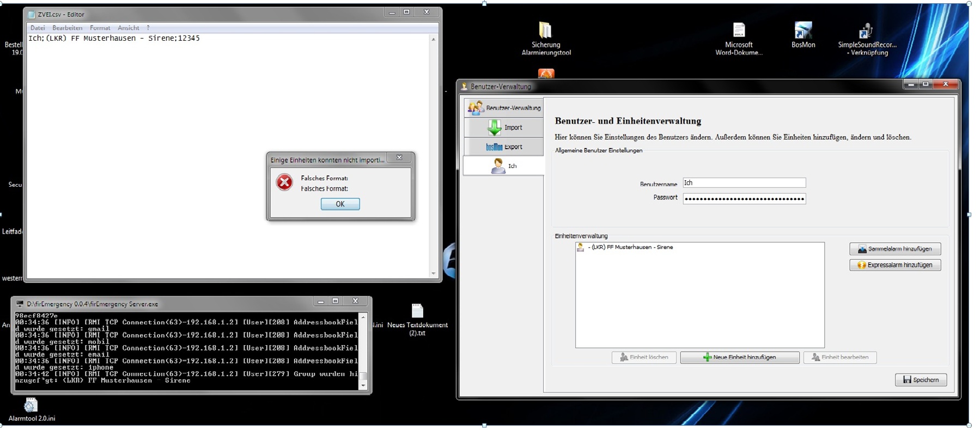Select the FF Musterhausen - Sirene unit
This screenshot has height=430, width=980.
point(630,247)
